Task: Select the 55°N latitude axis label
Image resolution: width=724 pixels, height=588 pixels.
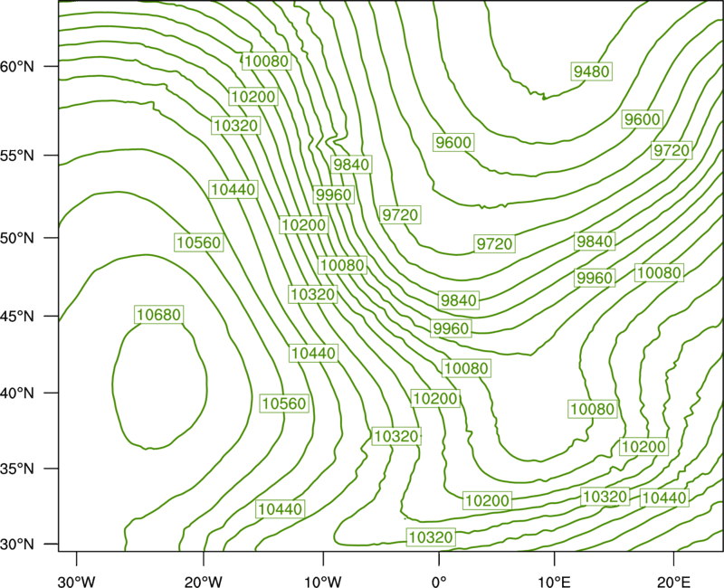Action: (x=17, y=155)
